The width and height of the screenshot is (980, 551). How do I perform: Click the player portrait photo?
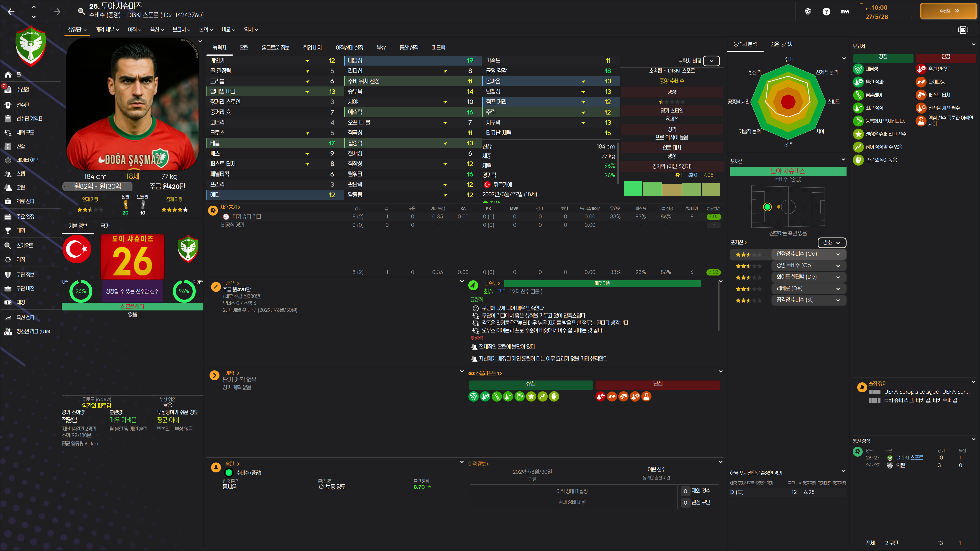(x=132, y=105)
